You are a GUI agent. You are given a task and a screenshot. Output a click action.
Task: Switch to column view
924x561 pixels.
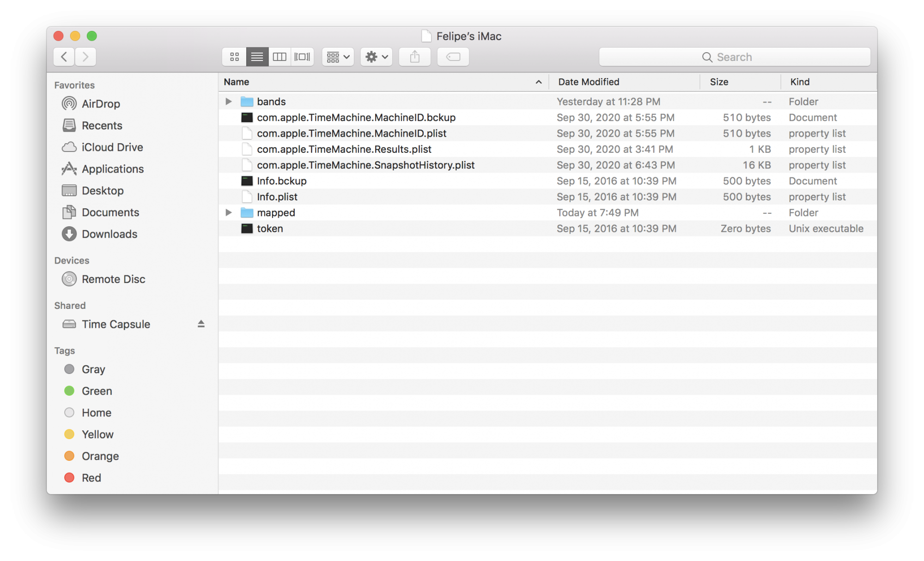point(280,57)
